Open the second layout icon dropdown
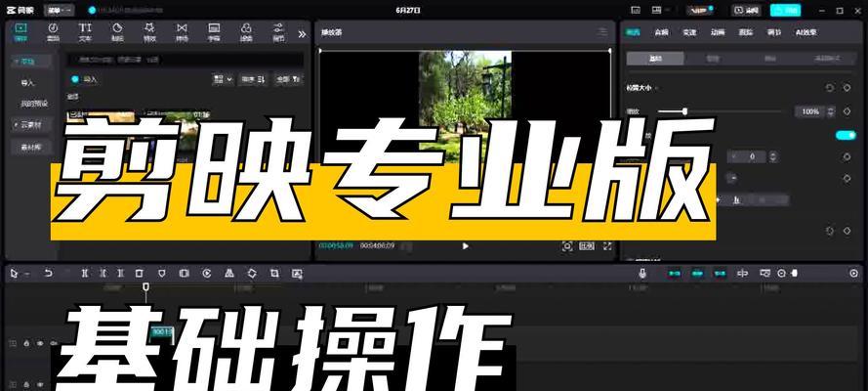This screenshot has height=391, width=868. (661, 10)
